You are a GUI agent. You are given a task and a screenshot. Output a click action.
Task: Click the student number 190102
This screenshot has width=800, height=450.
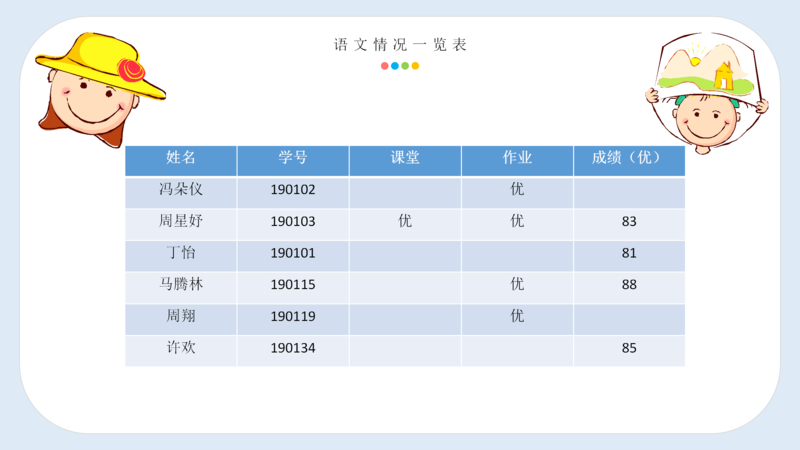click(293, 192)
